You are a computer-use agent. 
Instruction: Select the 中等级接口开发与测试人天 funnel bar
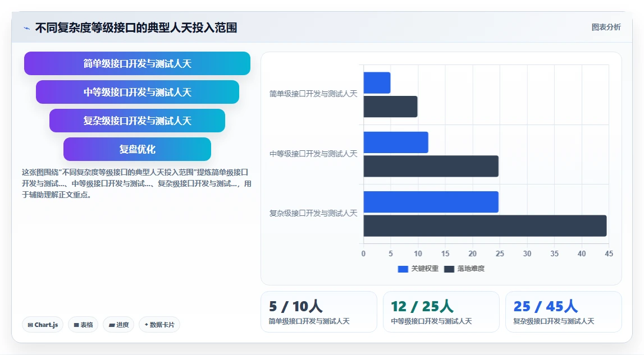pyautogui.click(x=137, y=92)
